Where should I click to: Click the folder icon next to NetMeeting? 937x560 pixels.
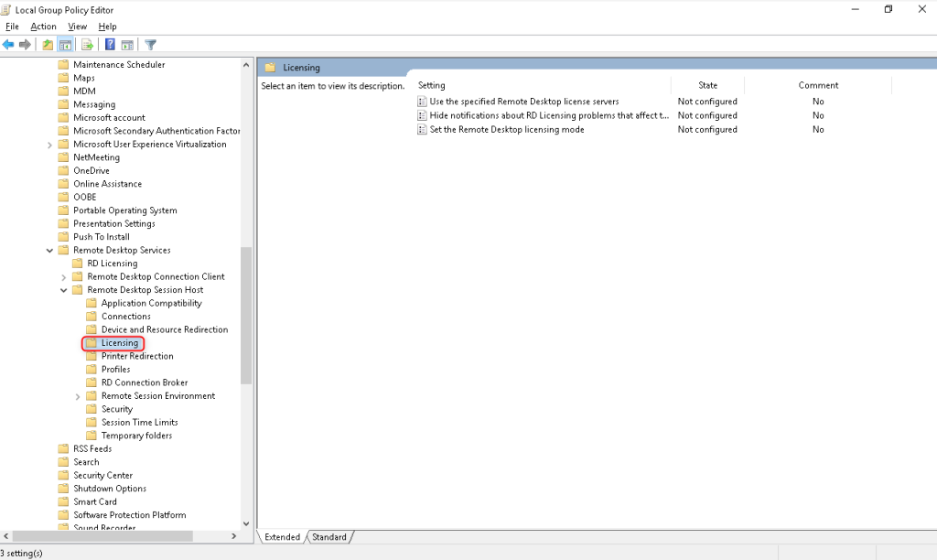pyautogui.click(x=63, y=157)
